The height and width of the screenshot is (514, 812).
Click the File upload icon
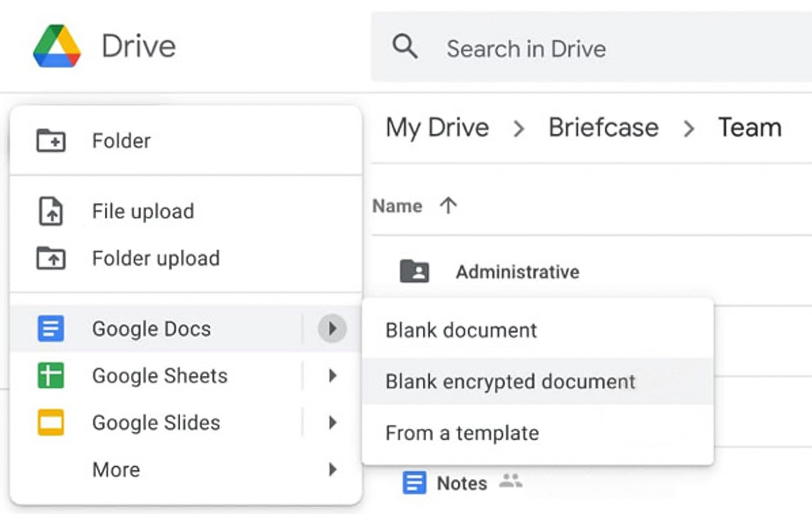(51, 211)
